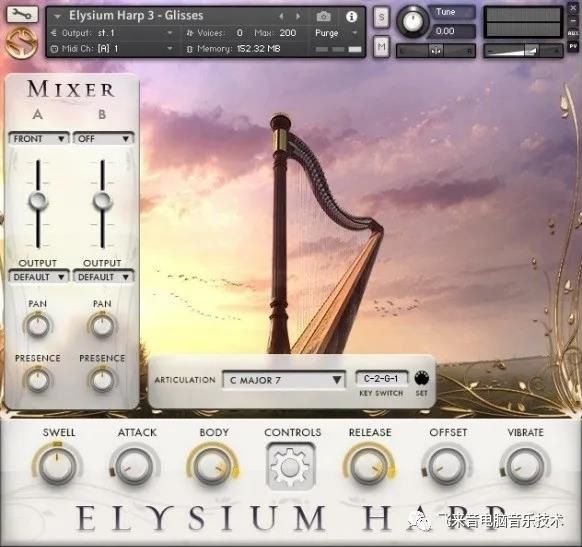Click the Voices count value 0
Viewport: 582px width, 547px height.
(x=239, y=33)
